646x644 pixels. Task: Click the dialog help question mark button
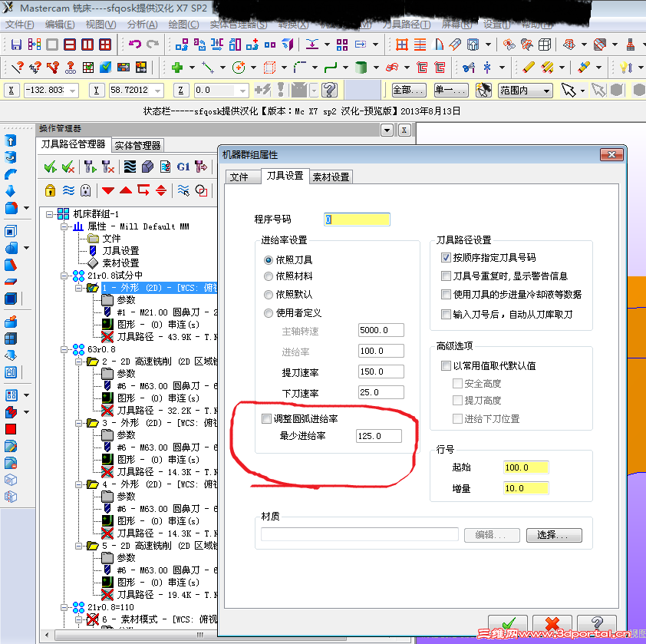(x=597, y=624)
